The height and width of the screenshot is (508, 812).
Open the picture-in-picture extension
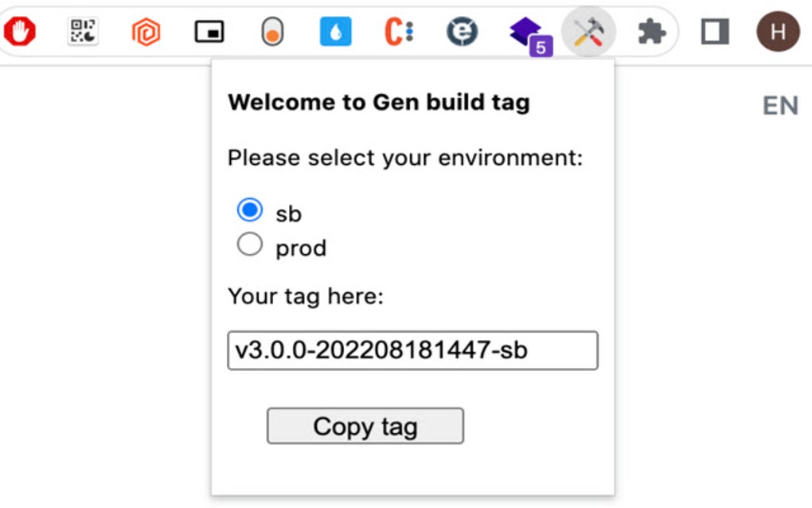click(209, 29)
